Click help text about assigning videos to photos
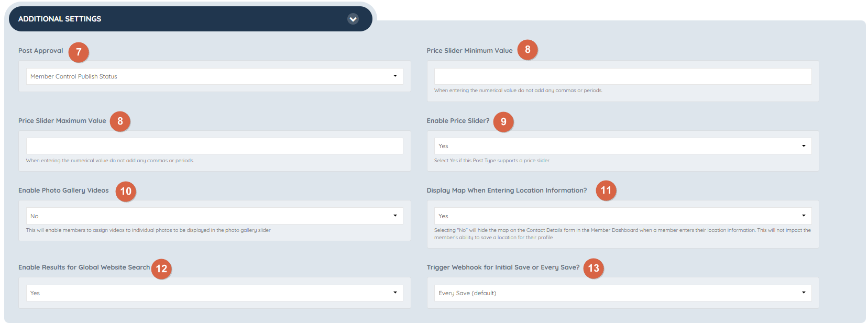Screen dimensions: 868x325 point(148,230)
